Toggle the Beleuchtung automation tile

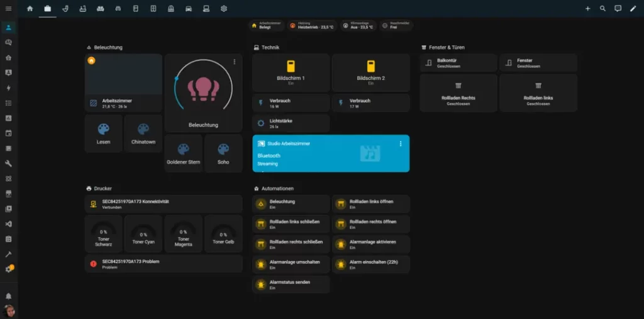291,204
